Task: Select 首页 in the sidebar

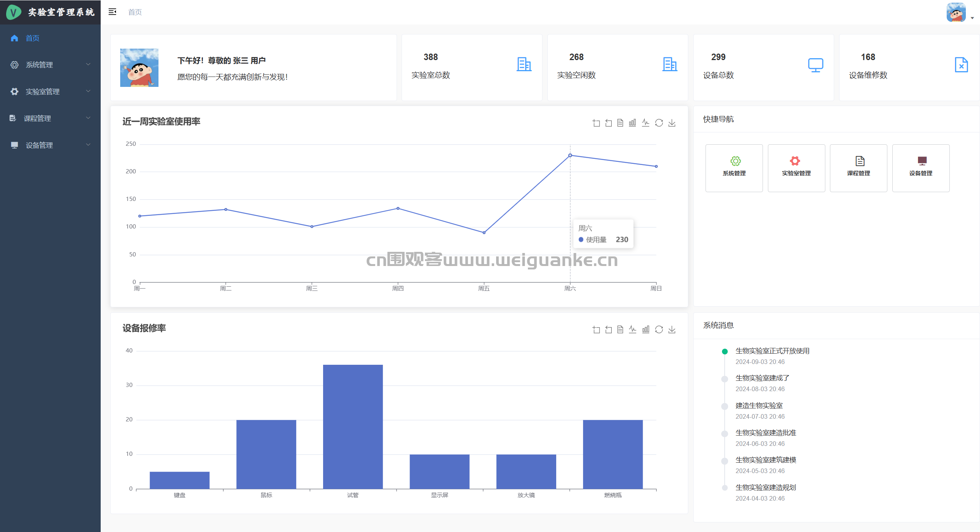Action: click(33, 38)
